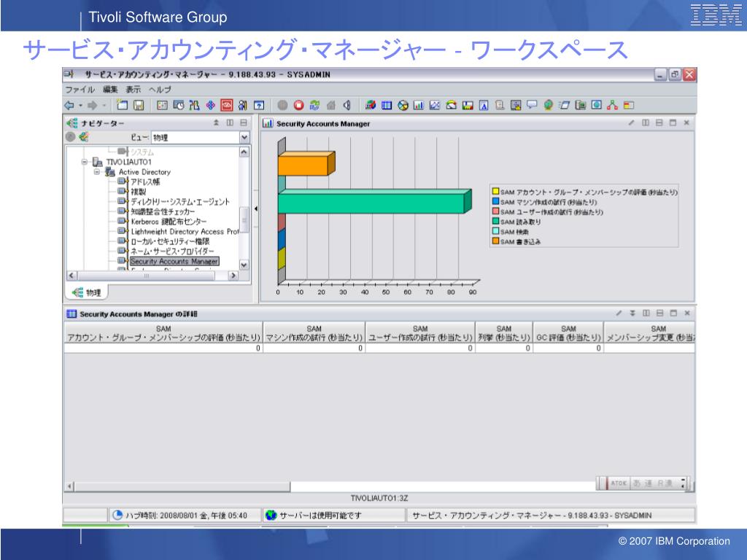Viewport: 747px width, 560px height.
Task: Select the 複製 tree item
Action: pyautogui.click(x=138, y=192)
